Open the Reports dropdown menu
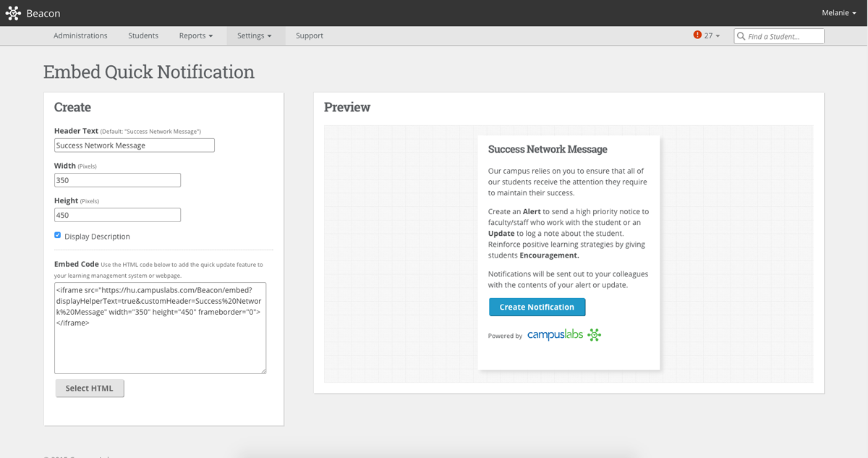This screenshot has height=458, width=868. [195, 35]
